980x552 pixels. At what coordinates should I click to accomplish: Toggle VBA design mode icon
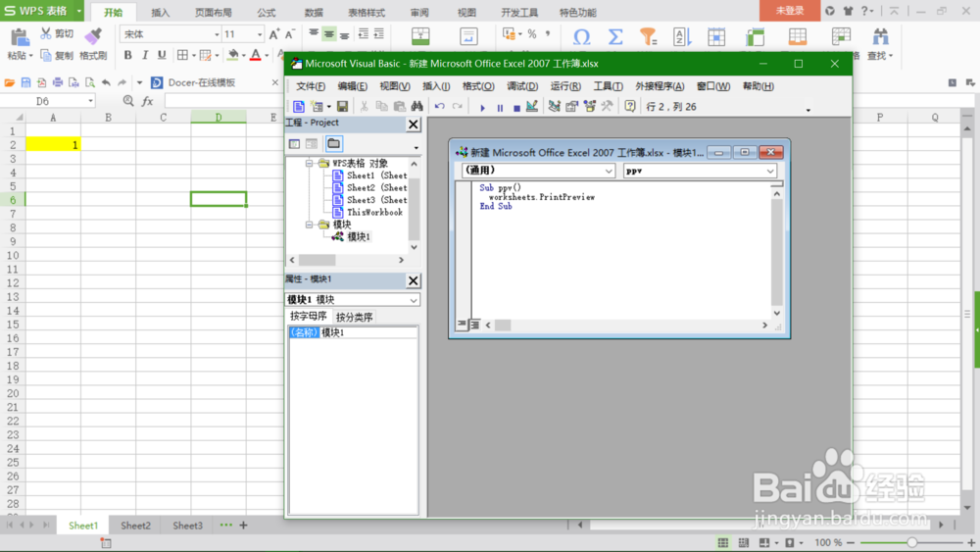pyautogui.click(x=532, y=106)
